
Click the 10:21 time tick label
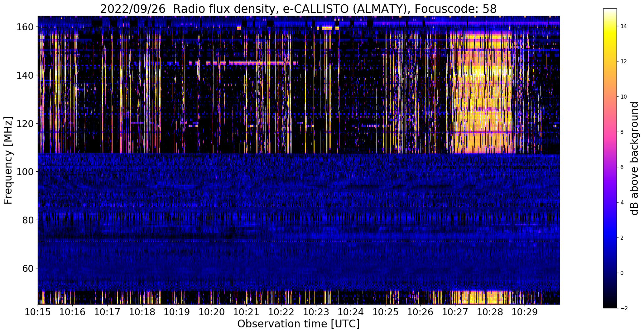click(x=246, y=312)
